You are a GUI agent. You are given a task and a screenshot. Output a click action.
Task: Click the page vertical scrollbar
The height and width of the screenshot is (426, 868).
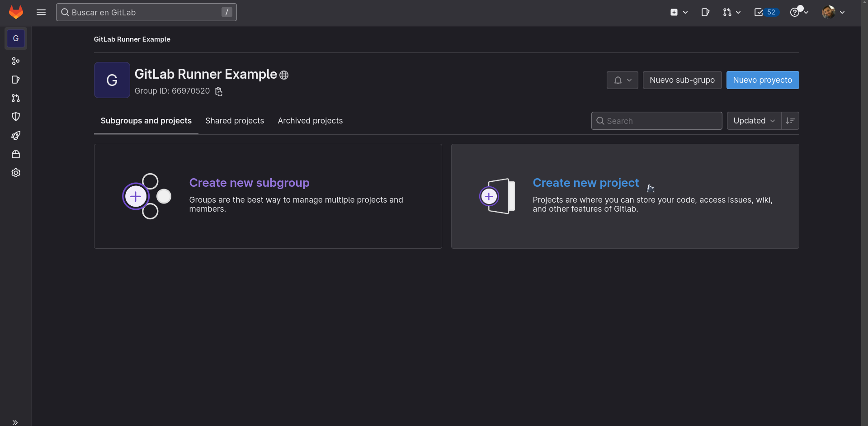[x=864, y=213]
